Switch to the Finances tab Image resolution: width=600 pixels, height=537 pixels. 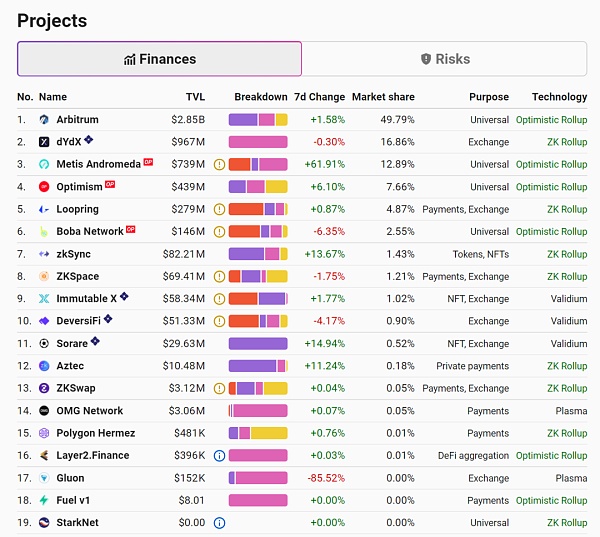point(160,59)
